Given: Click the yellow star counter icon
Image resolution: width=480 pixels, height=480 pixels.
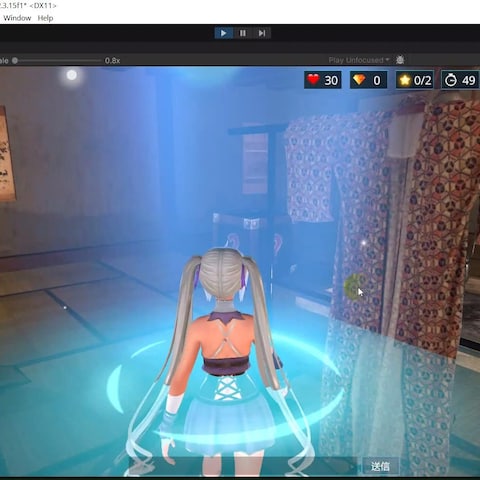Looking at the screenshot, I should coord(405,80).
